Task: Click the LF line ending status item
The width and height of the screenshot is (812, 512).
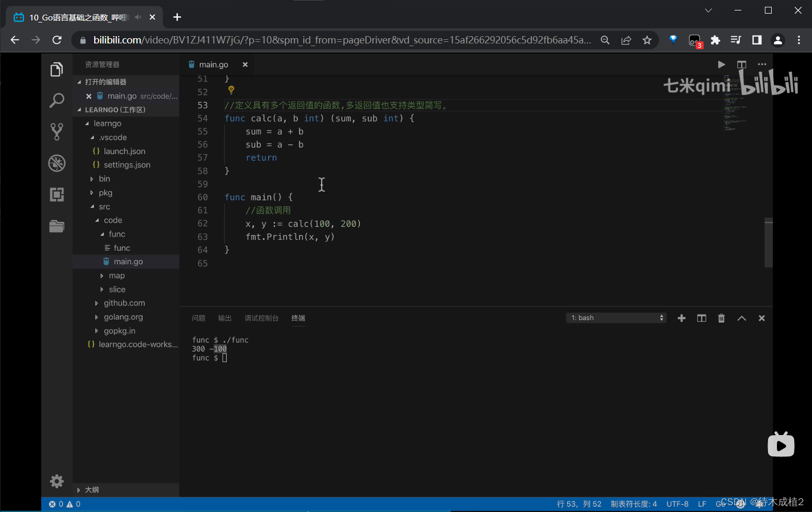Action: tap(702, 504)
